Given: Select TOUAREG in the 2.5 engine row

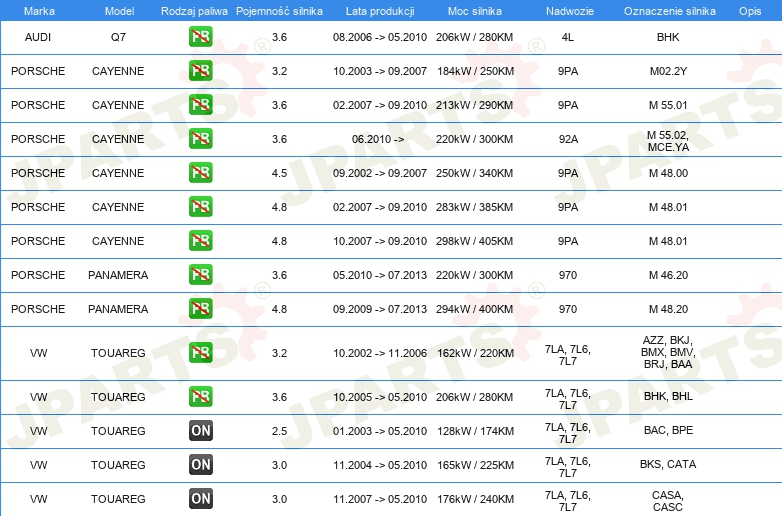Looking at the screenshot, I should click(118, 431).
